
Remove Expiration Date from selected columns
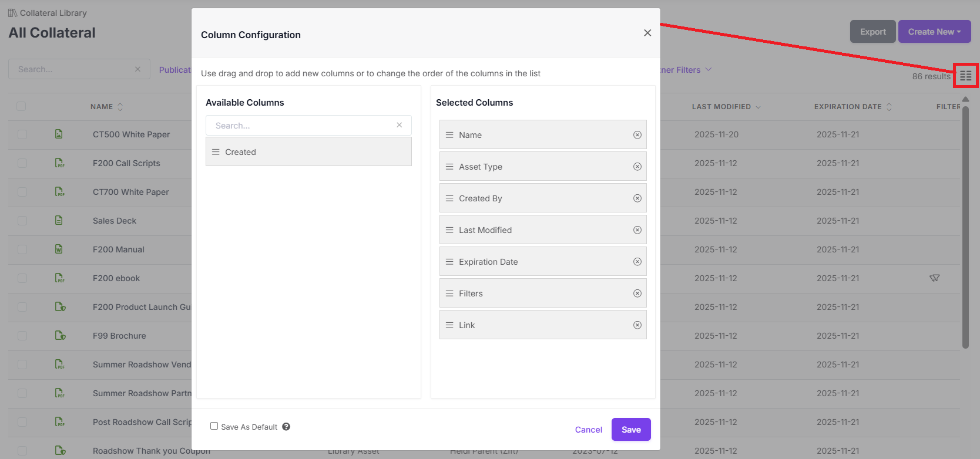point(637,262)
